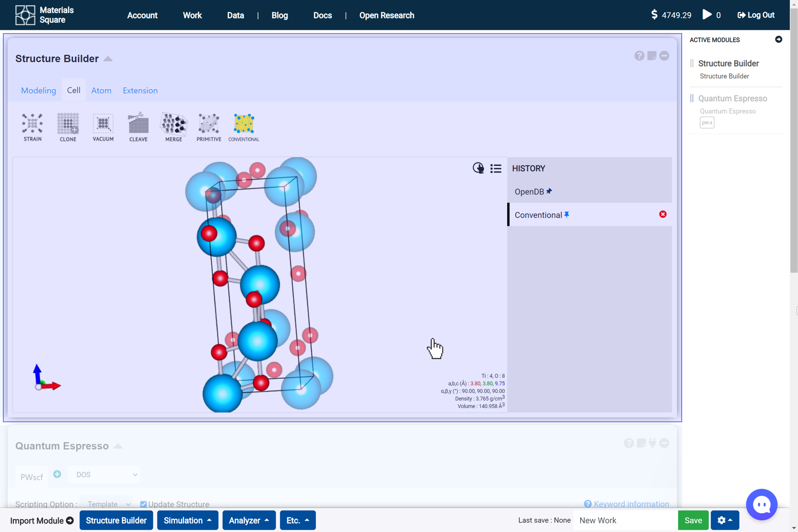Collapse the Structure Builder panel

tap(108, 59)
